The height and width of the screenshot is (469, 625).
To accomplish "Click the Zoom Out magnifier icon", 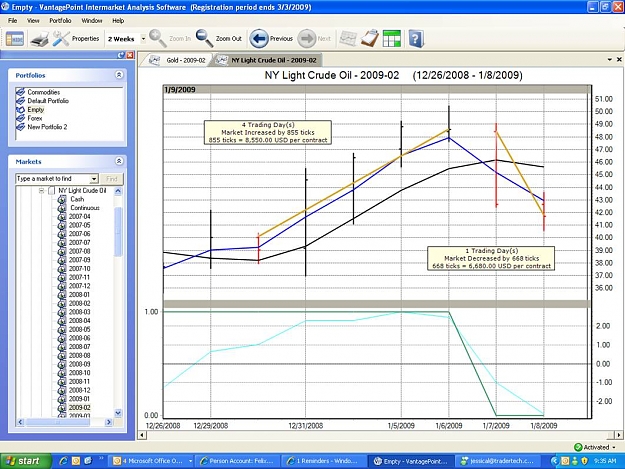I will tap(204, 38).
